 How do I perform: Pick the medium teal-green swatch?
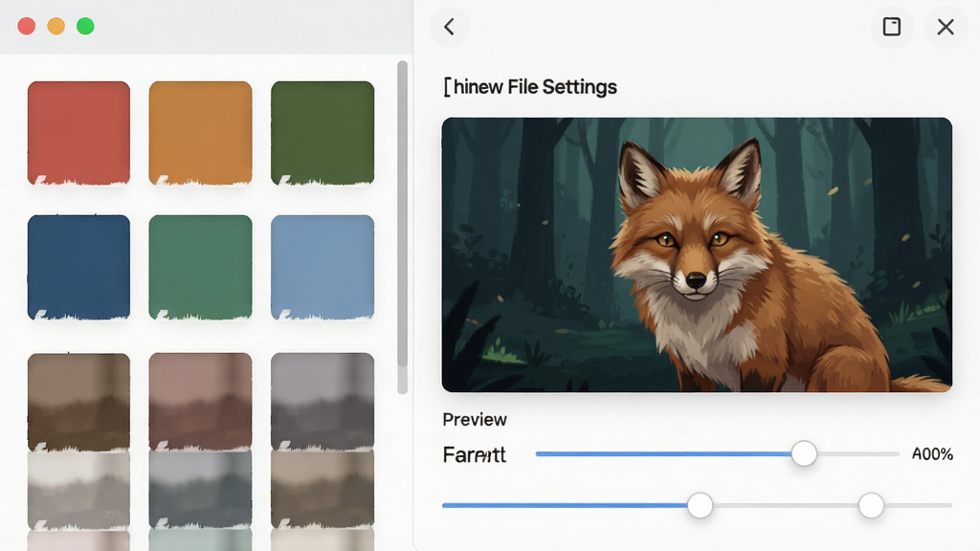201,268
